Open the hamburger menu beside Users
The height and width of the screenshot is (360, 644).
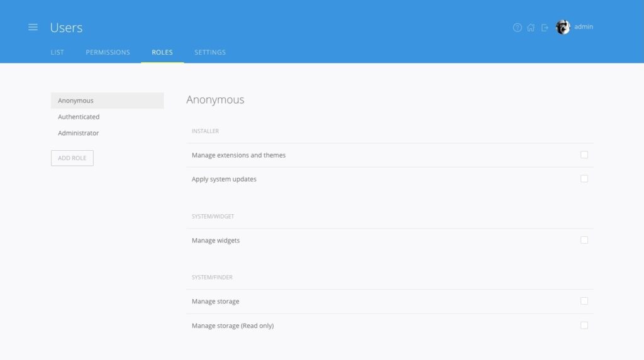click(33, 28)
